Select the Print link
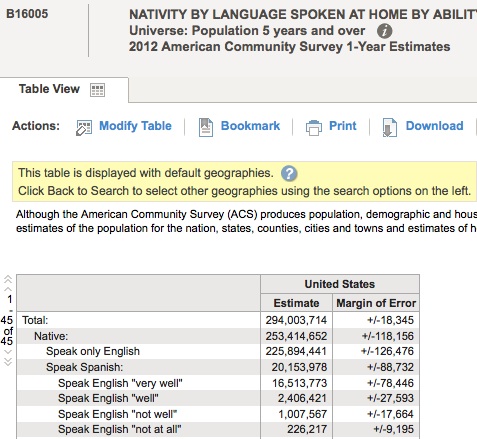477x439 pixels. coord(343,126)
